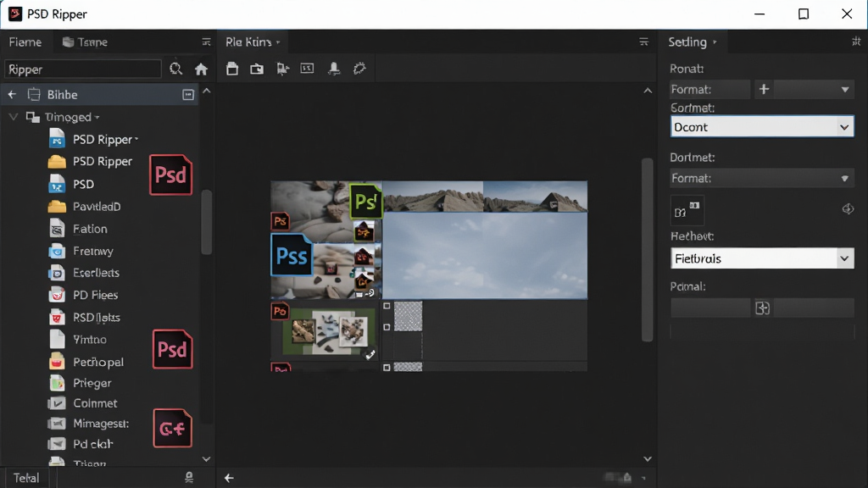868x488 pixels.
Task: Click the B3 icon box in settings
Action: point(687,210)
